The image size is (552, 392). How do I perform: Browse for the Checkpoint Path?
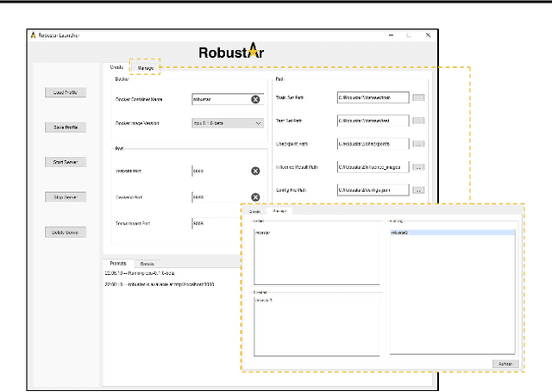click(x=418, y=144)
